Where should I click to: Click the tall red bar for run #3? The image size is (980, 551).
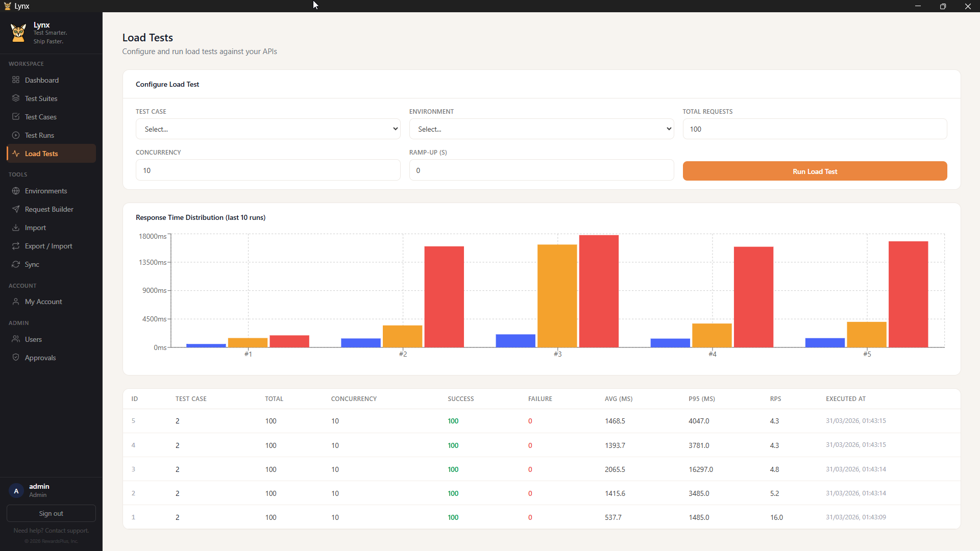click(x=598, y=291)
